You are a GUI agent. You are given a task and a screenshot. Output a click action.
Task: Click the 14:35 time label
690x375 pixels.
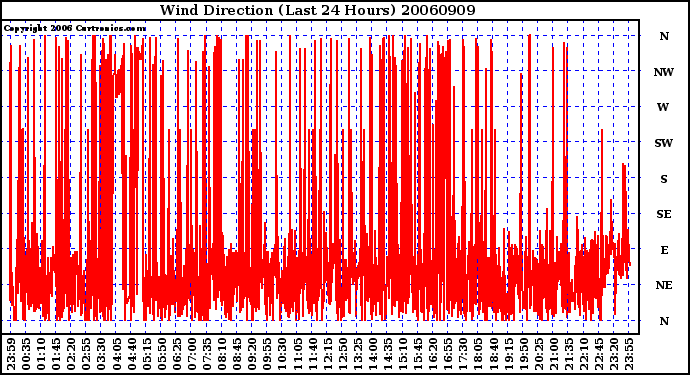(x=388, y=354)
